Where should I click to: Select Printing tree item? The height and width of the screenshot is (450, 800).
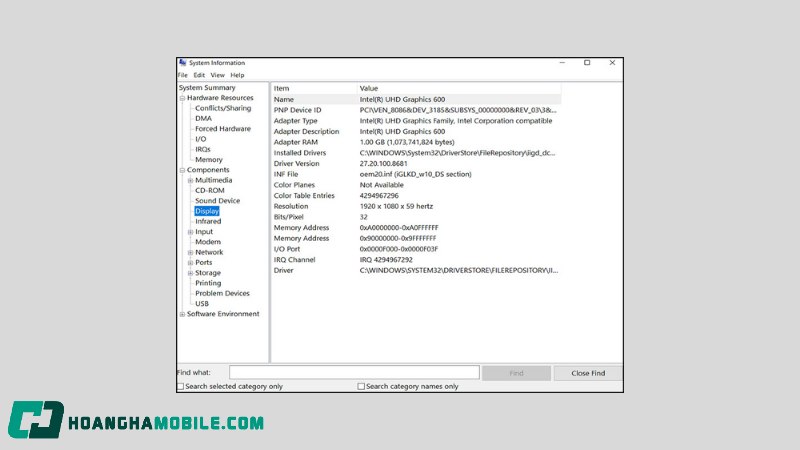pos(208,283)
